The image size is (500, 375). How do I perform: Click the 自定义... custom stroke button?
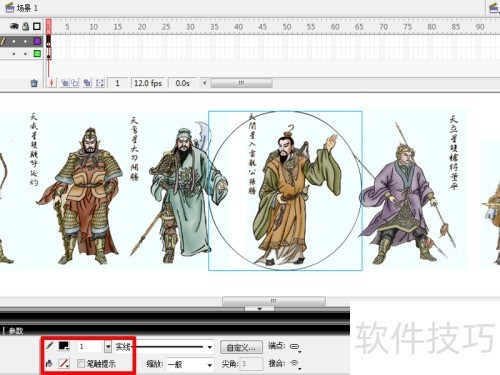point(241,348)
